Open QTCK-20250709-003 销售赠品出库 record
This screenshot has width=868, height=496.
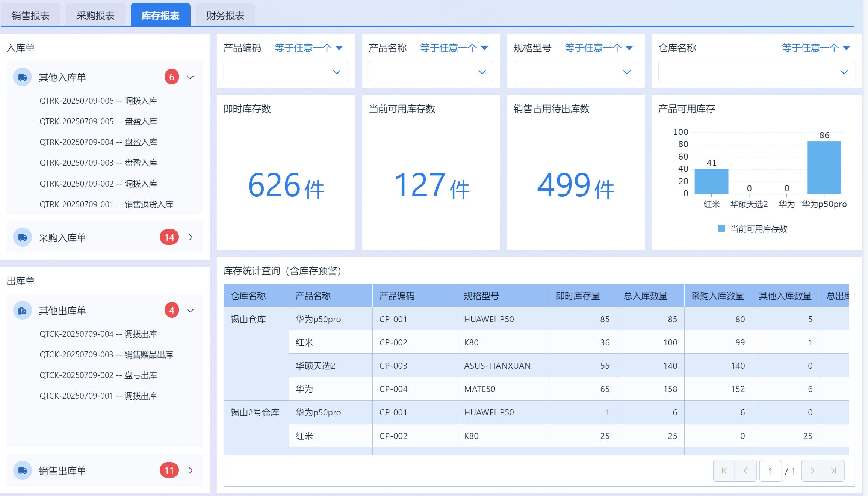(106, 354)
